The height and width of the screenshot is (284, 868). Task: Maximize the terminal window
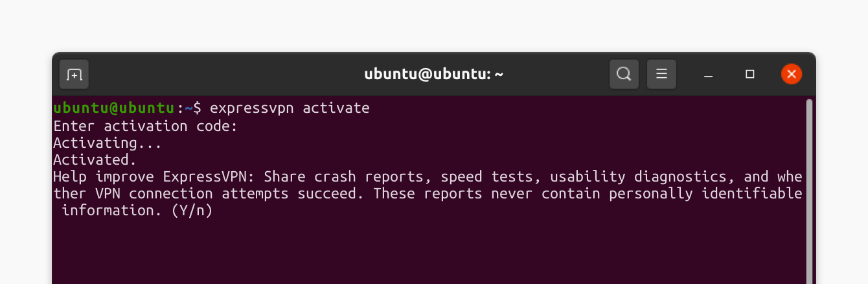(750, 75)
